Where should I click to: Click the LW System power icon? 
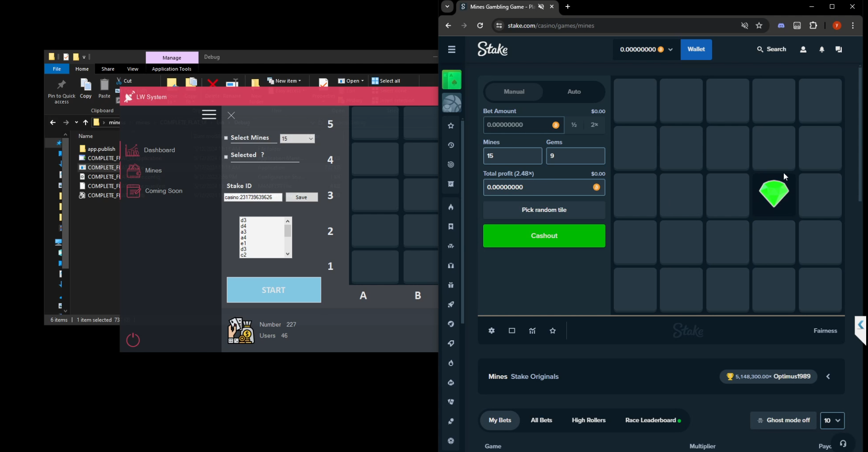(133, 340)
